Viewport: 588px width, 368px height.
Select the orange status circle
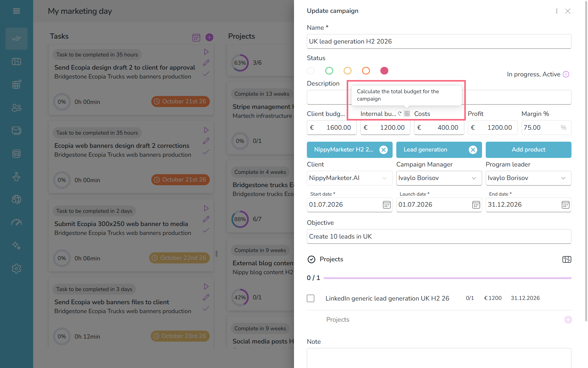tap(366, 71)
